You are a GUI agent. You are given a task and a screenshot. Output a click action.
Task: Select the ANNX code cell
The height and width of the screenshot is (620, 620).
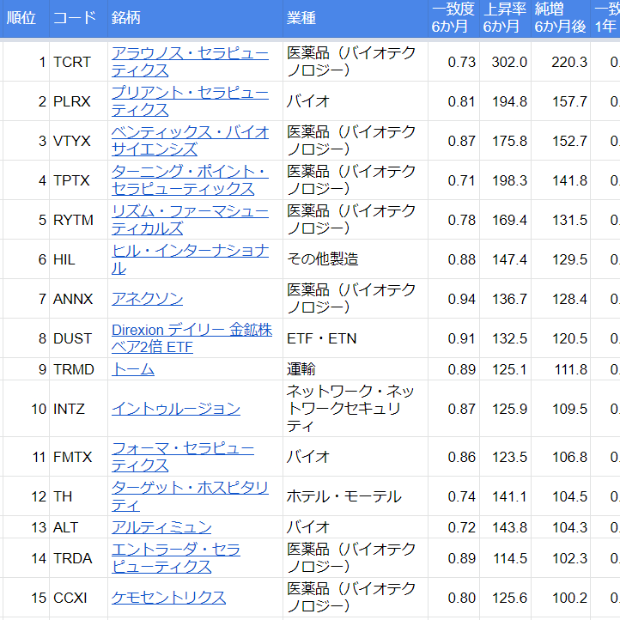(x=78, y=299)
